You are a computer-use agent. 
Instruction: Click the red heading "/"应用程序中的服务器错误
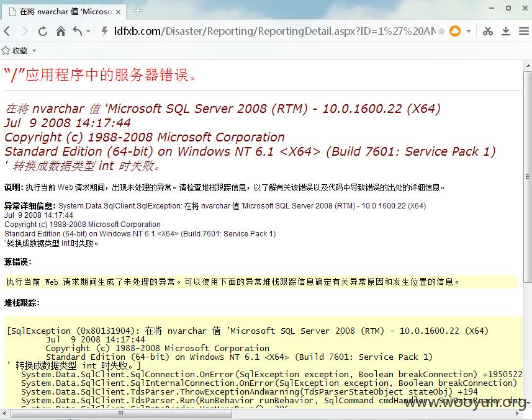(100, 75)
